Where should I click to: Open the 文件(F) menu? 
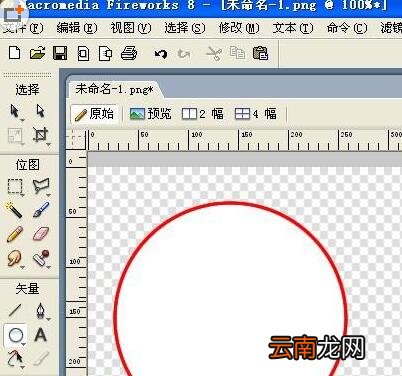[23, 28]
